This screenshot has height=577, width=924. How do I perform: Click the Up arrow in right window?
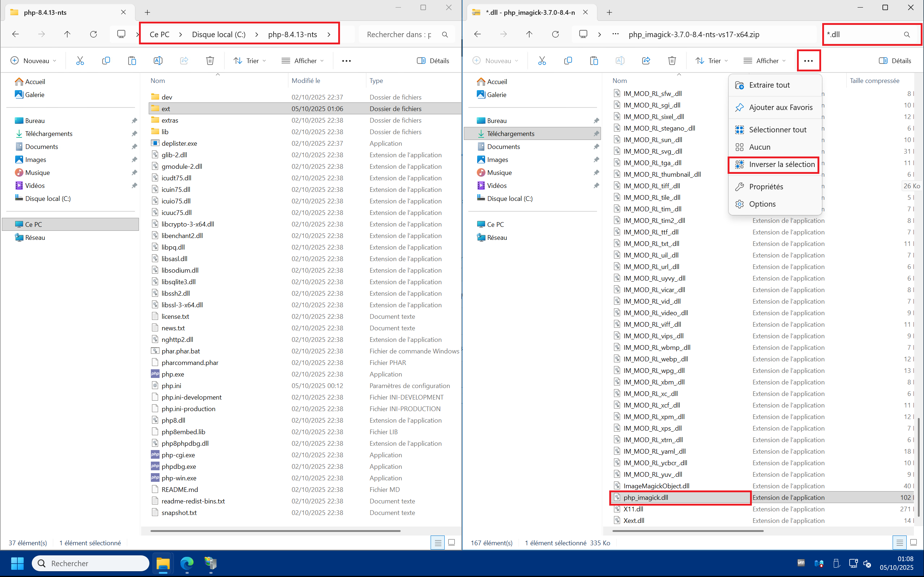(x=529, y=34)
